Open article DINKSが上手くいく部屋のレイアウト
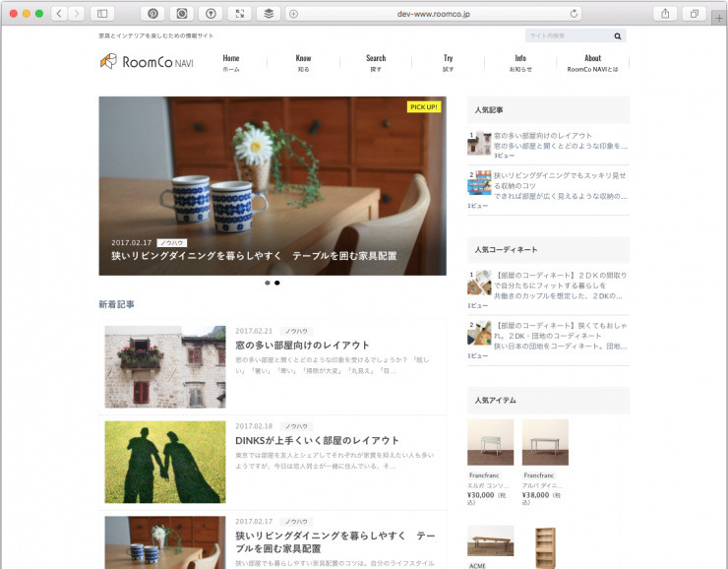728x569 pixels. tap(317, 440)
